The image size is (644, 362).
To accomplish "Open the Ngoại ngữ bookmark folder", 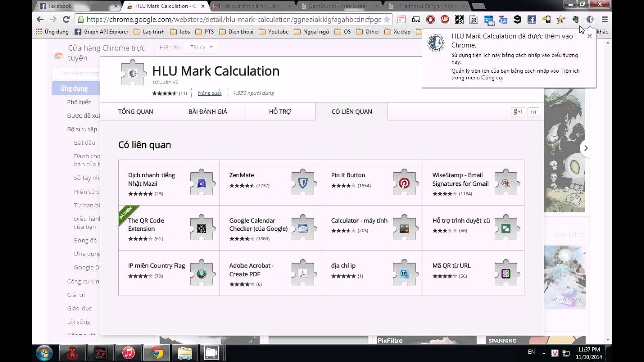I will pyautogui.click(x=311, y=31).
